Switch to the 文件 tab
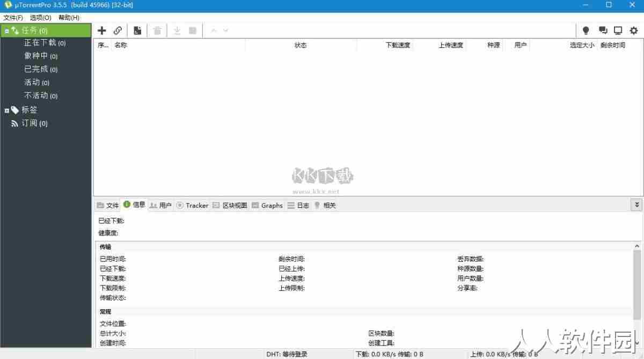This screenshot has width=644, height=359. [x=107, y=205]
